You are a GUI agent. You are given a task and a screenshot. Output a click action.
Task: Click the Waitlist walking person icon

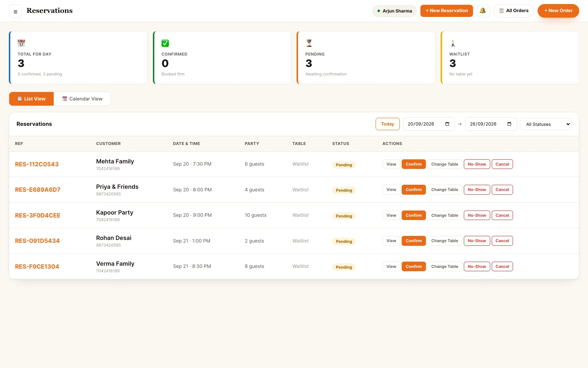453,43
